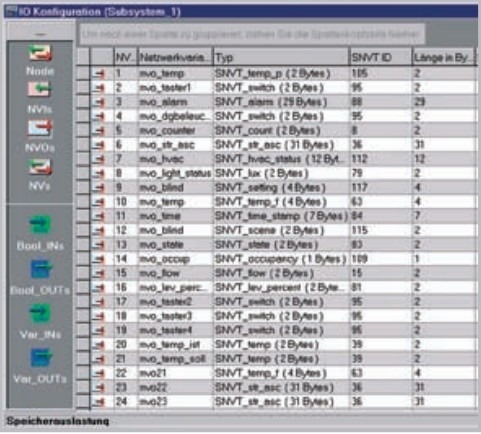Select nvo_flow variable name
The height and width of the screenshot is (434, 481).
tap(159, 273)
